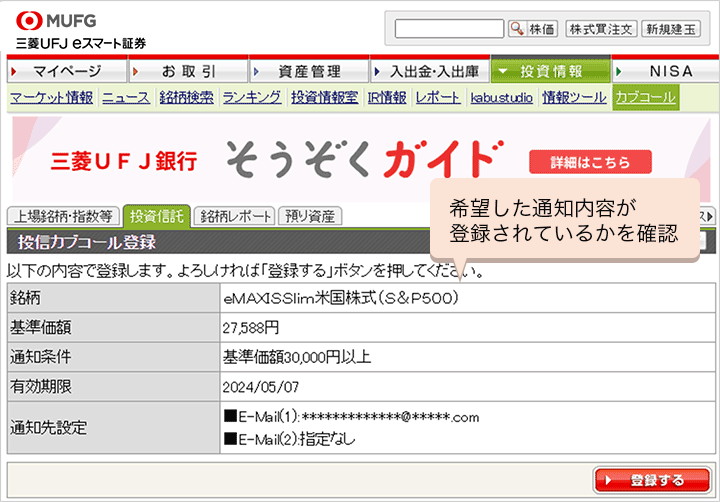This screenshot has width=720, height=502.
Task: Focus the stock search input field
Action: [449, 29]
